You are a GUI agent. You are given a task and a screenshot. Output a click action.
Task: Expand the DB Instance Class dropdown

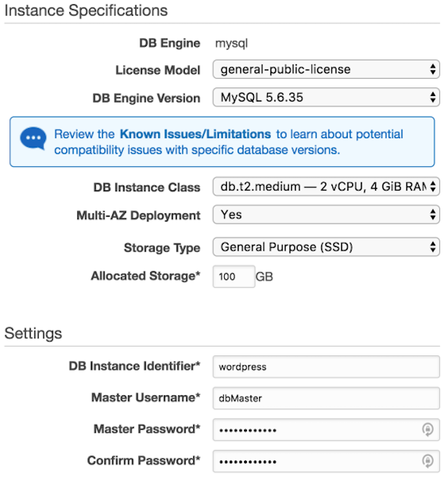coord(326,186)
